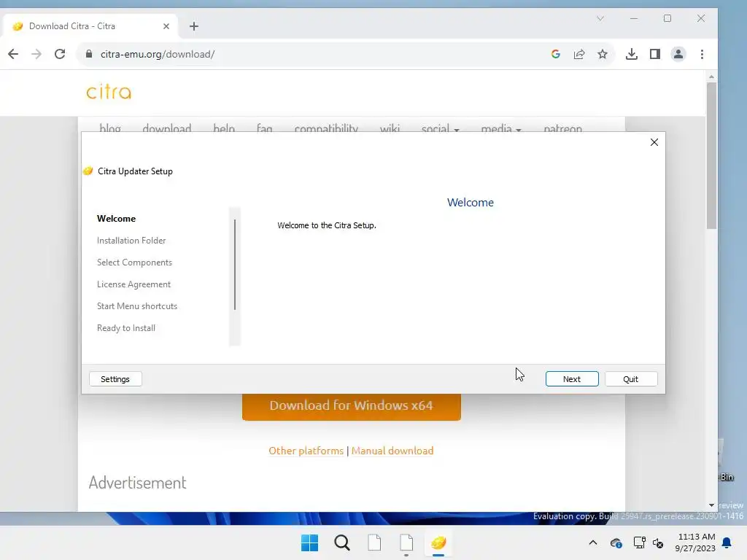Click the network tray icon
747x560 pixels.
pos(639,542)
